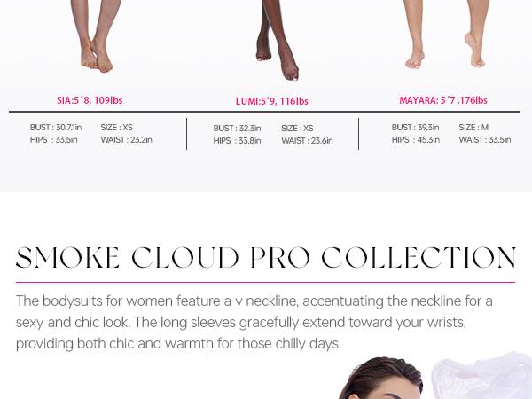
Task: Select Sia's BUST : 30.71in measurement
Action: (x=56, y=127)
